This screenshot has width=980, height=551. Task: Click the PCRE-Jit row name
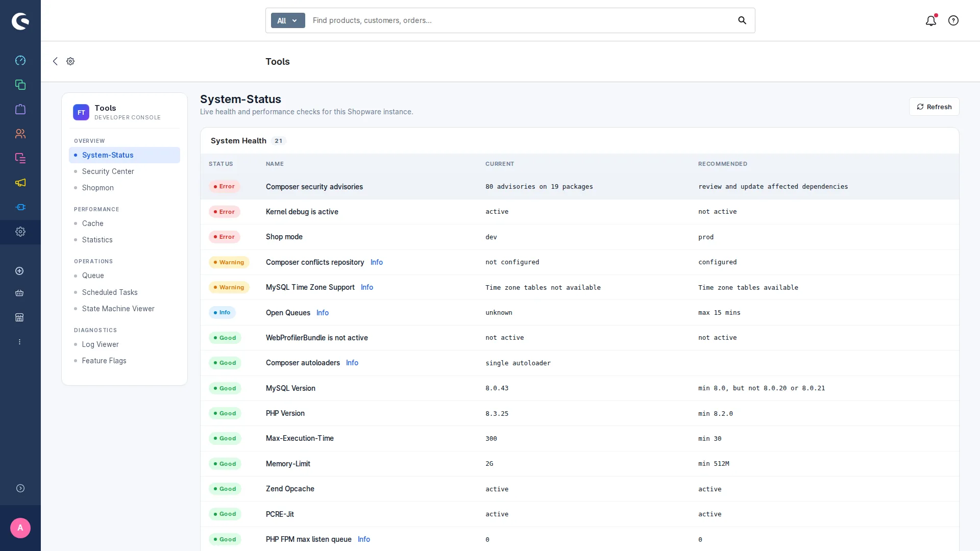(x=280, y=514)
